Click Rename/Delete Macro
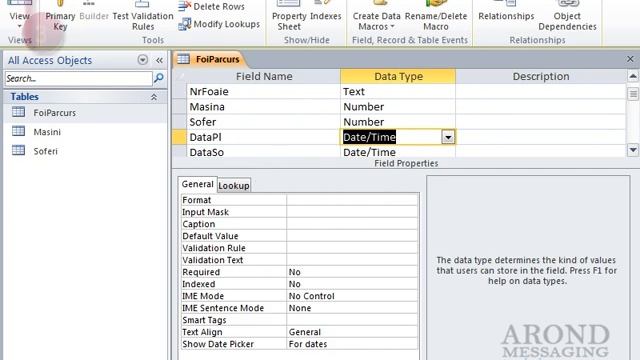This screenshot has width=640, height=360. (436, 16)
